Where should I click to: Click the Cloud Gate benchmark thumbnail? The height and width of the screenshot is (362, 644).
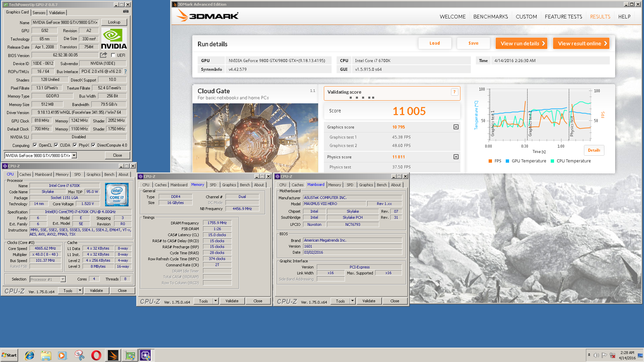[255, 138]
